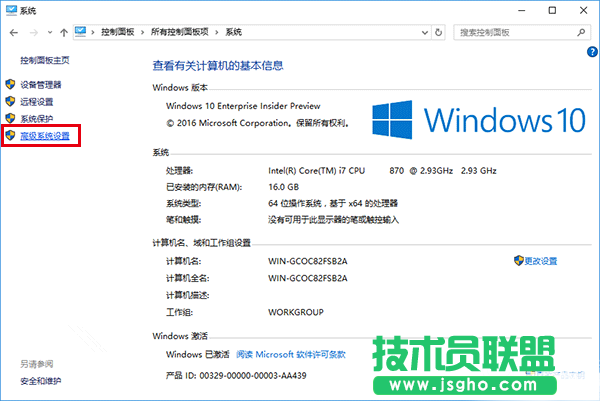The image size is (600, 401).
Task: Click the shield icon beside 远程设置
Action: [10, 101]
